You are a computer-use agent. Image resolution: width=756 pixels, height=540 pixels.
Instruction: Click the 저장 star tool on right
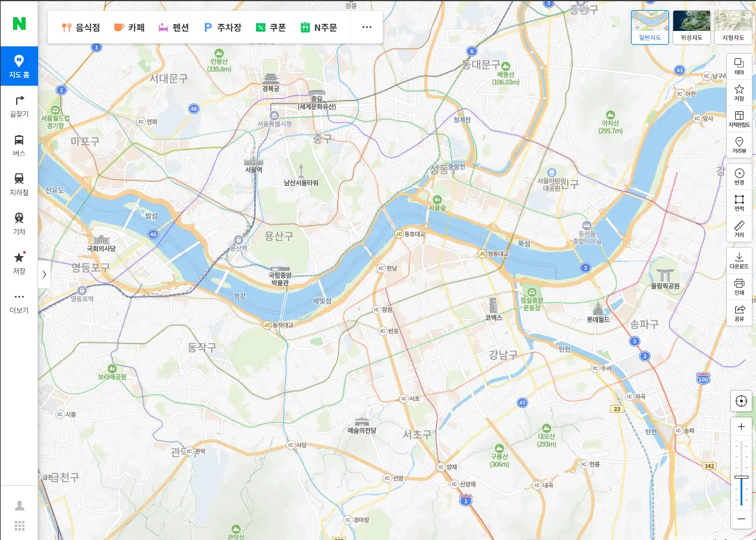coord(739,93)
